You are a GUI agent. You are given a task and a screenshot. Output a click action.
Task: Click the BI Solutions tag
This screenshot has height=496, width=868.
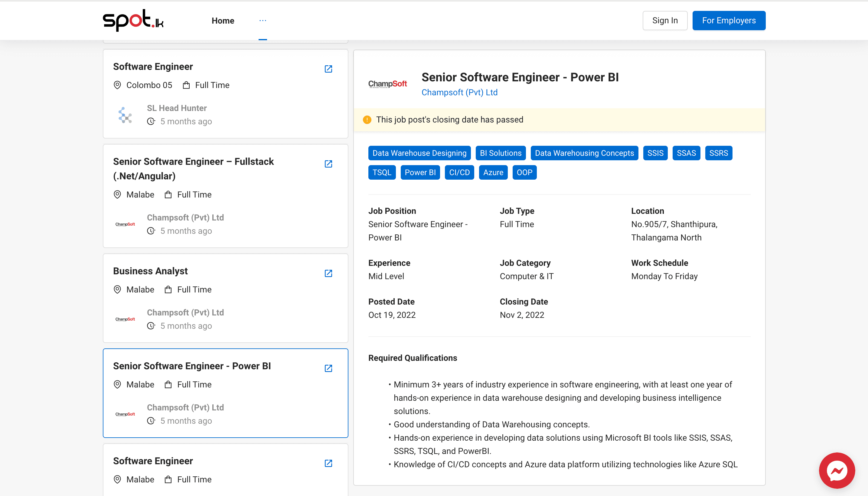(x=501, y=153)
